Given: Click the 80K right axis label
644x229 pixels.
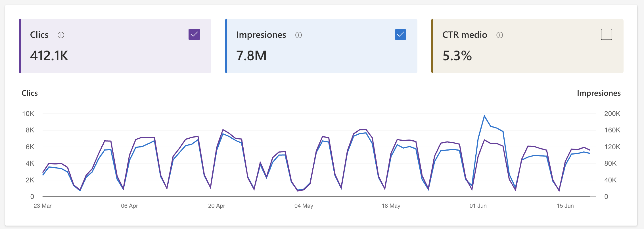Looking at the screenshot, I should (610, 163).
